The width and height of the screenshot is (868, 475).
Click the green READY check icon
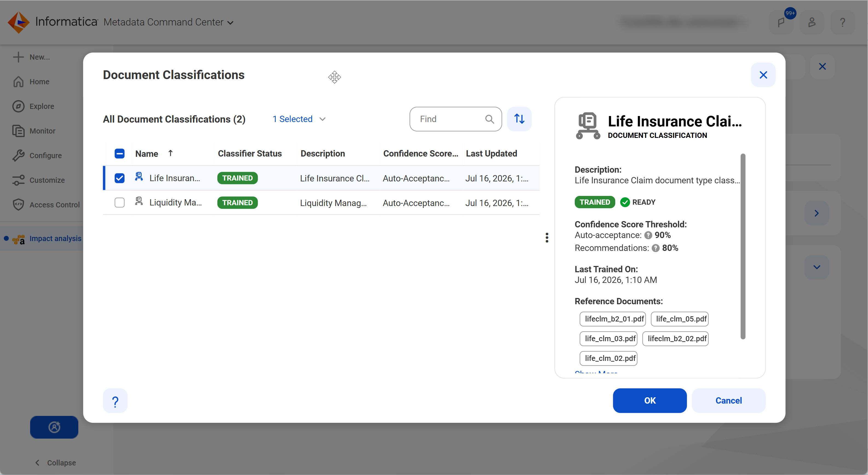pos(625,202)
